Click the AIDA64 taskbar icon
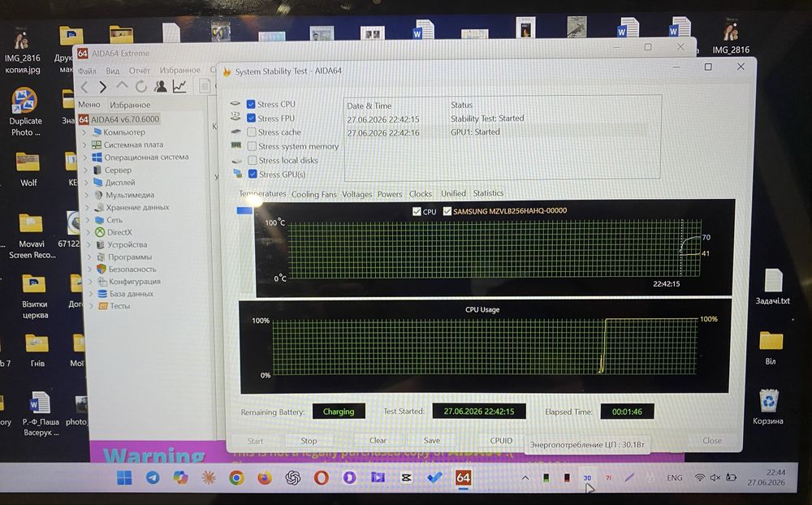812x505 pixels. click(x=463, y=477)
